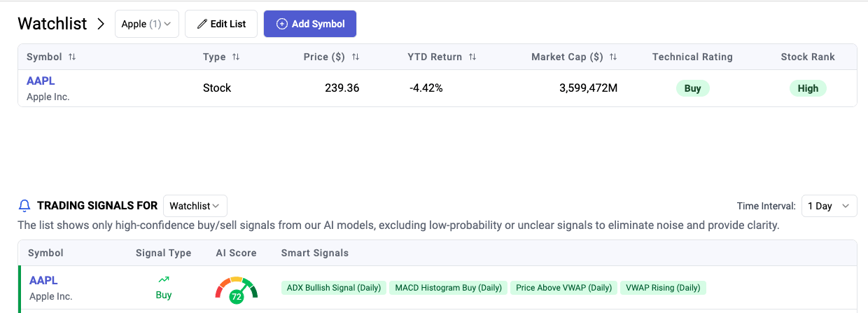
Task: Open the Apple (1) list dropdown
Action: click(x=146, y=24)
